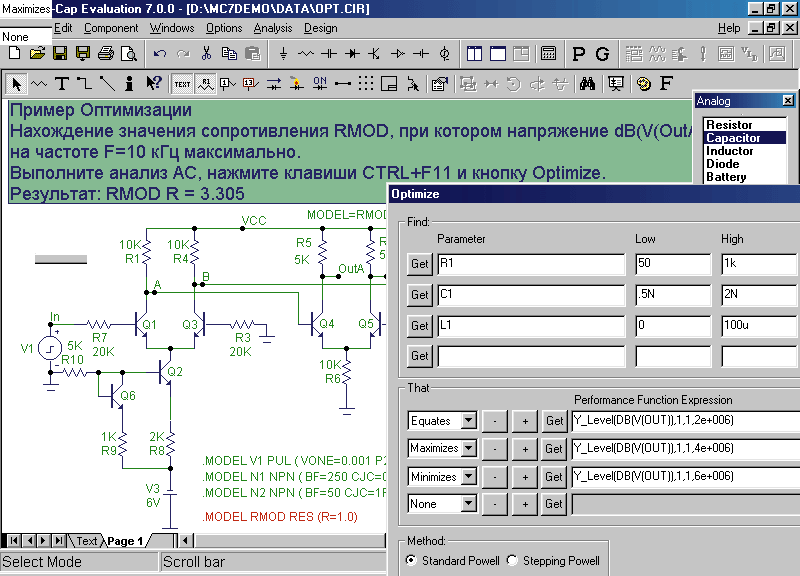Image resolution: width=800 pixels, height=576 pixels.
Task: Activate the Help mode pointer
Action: (153, 83)
